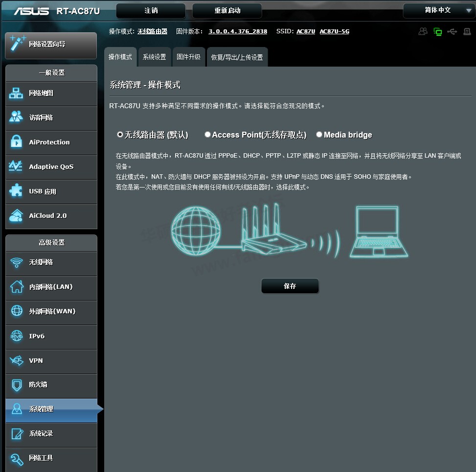Click the USB status icon in header
The width and height of the screenshot is (476, 472).
452,31
